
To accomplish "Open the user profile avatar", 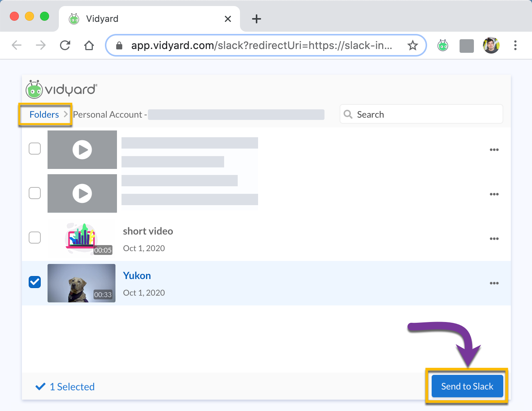I will (491, 46).
